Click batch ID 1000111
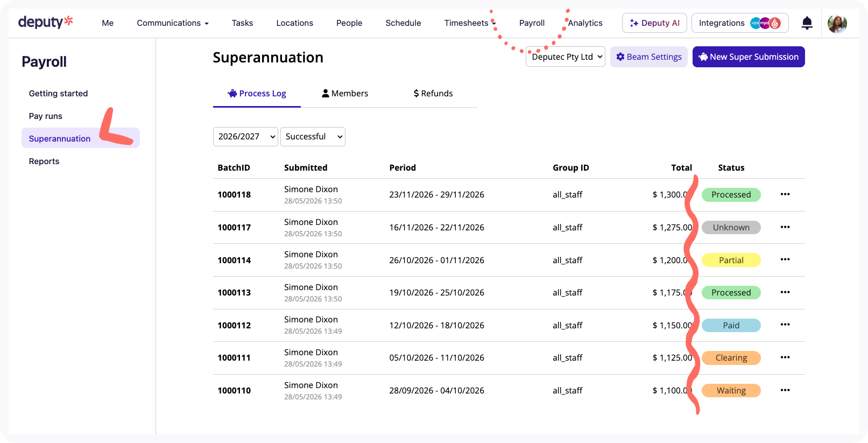Image resolution: width=868 pixels, height=443 pixels. (x=234, y=358)
